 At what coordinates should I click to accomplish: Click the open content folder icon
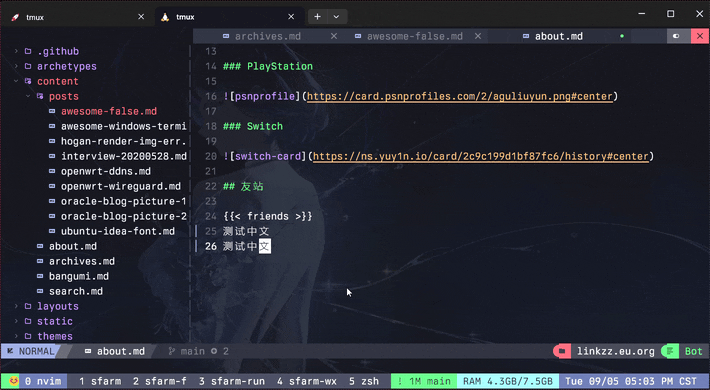pos(28,81)
